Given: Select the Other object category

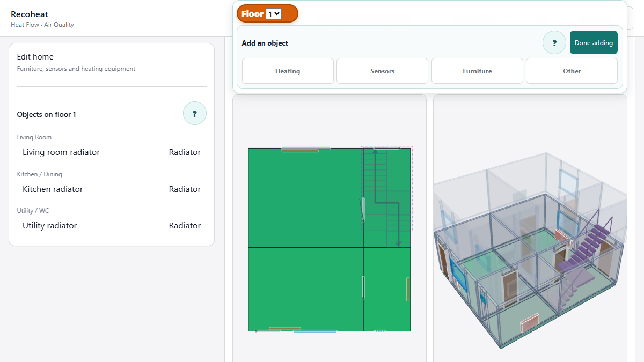Looking at the screenshot, I should point(572,71).
